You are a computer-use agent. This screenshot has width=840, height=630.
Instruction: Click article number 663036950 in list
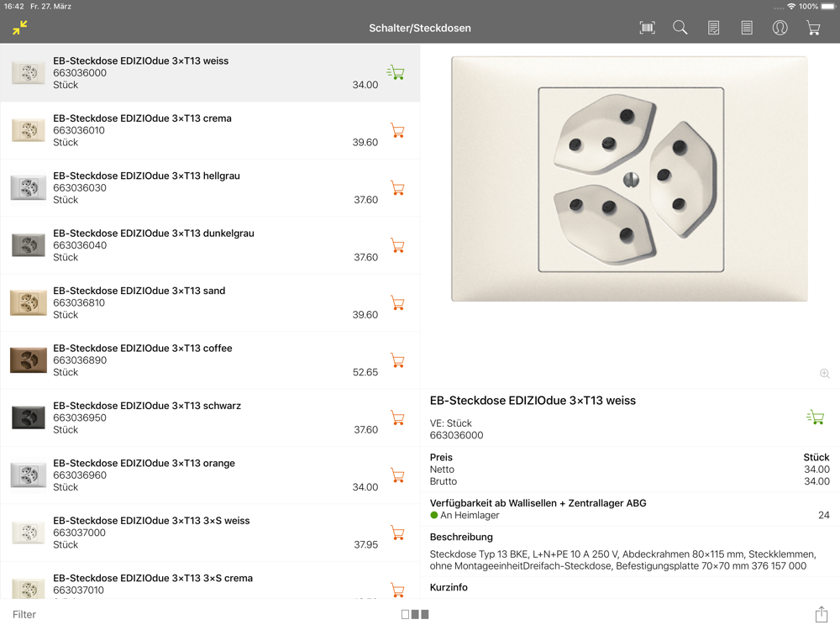click(x=80, y=417)
